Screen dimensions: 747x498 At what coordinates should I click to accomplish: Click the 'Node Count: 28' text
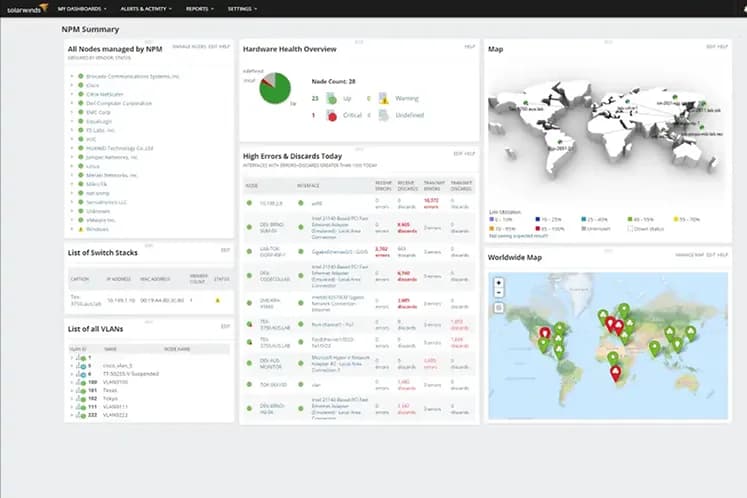pyautogui.click(x=333, y=81)
